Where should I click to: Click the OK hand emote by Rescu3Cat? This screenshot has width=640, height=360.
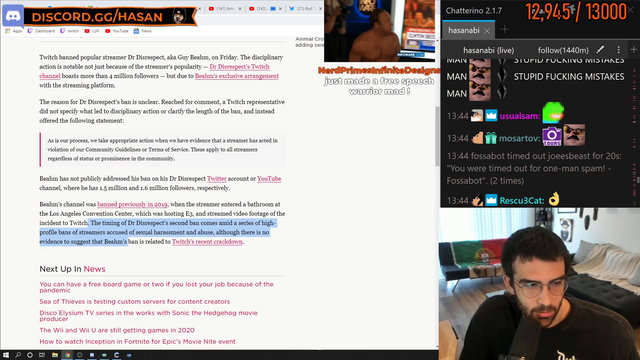point(554,199)
